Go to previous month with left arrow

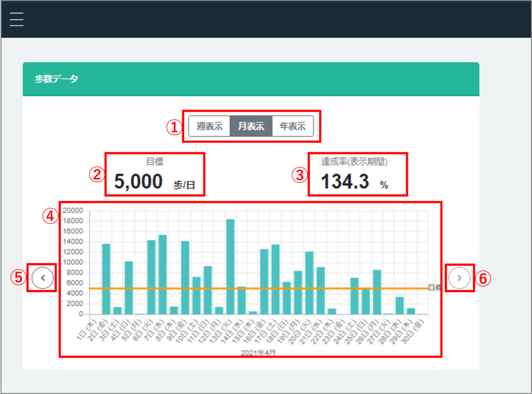tap(43, 278)
